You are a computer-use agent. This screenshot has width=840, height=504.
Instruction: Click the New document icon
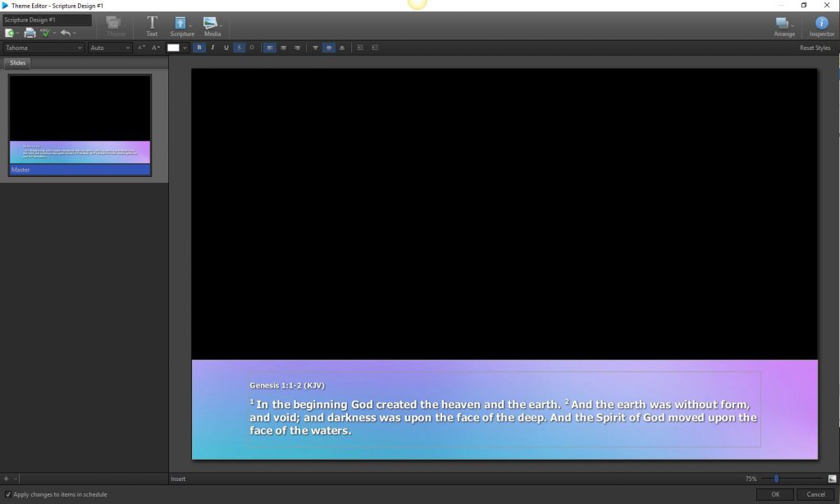9,32
